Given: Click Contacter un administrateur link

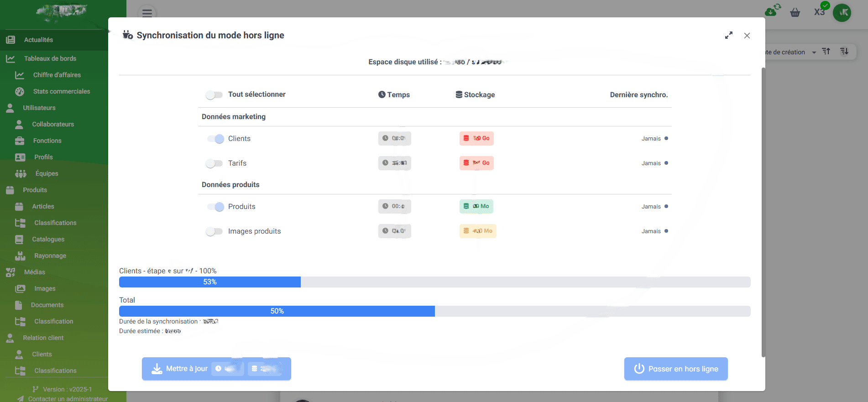Looking at the screenshot, I should pyautogui.click(x=68, y=398).
